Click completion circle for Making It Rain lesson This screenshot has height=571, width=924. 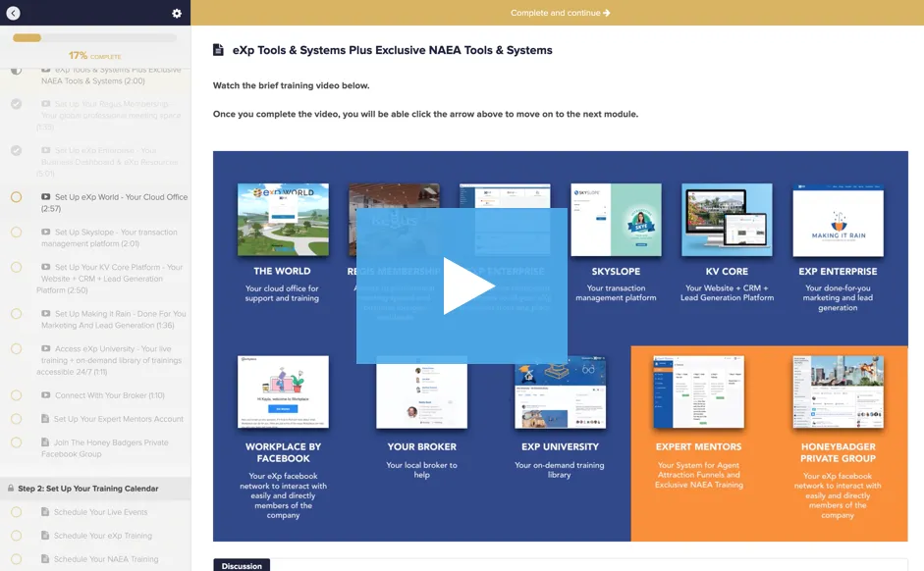(17, 314)
